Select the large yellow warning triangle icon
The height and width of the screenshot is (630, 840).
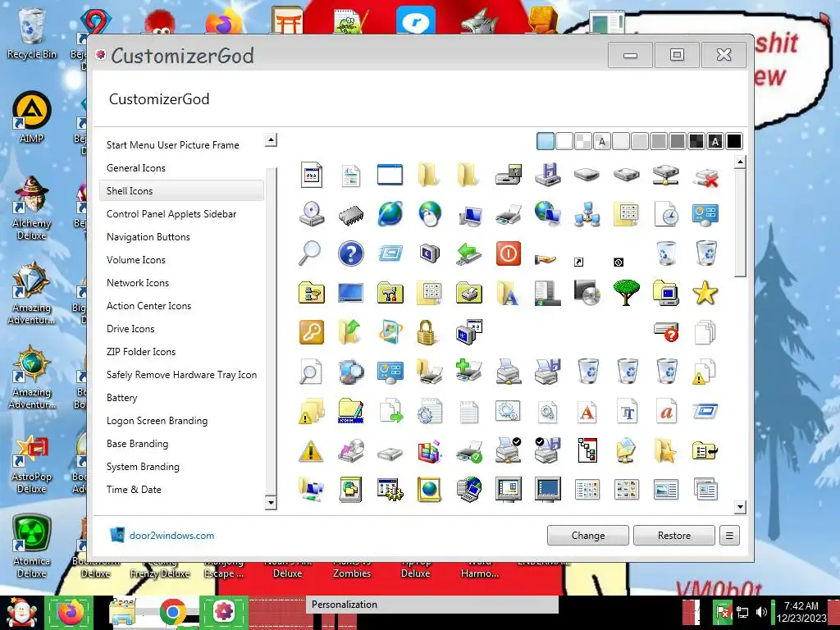click(311, 451)
